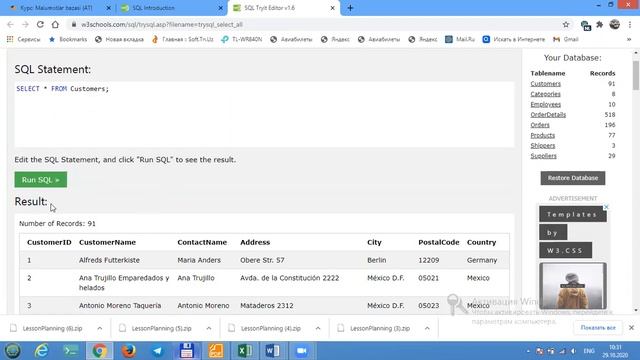Open the Orders table link
The image size is (640, 360).
click(x=540, y=125)
